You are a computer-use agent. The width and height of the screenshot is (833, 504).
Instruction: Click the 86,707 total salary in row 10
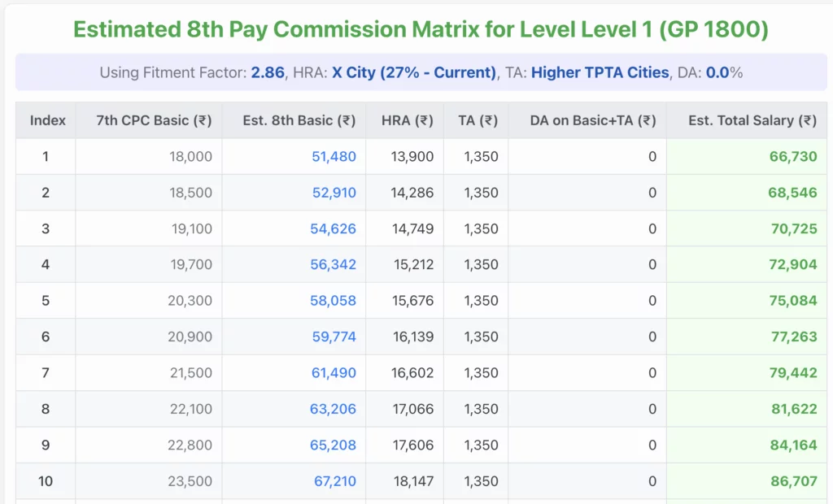click(x=795, y=480)
